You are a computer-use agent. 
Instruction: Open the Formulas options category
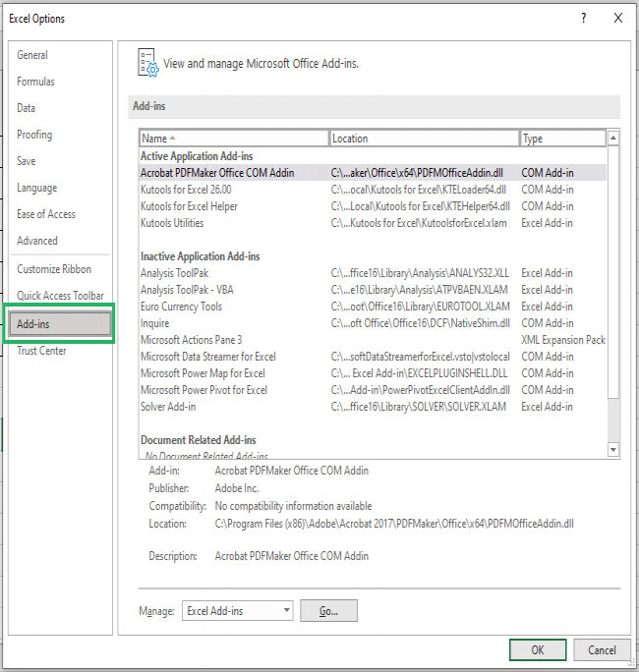click(x=36, y=82)
